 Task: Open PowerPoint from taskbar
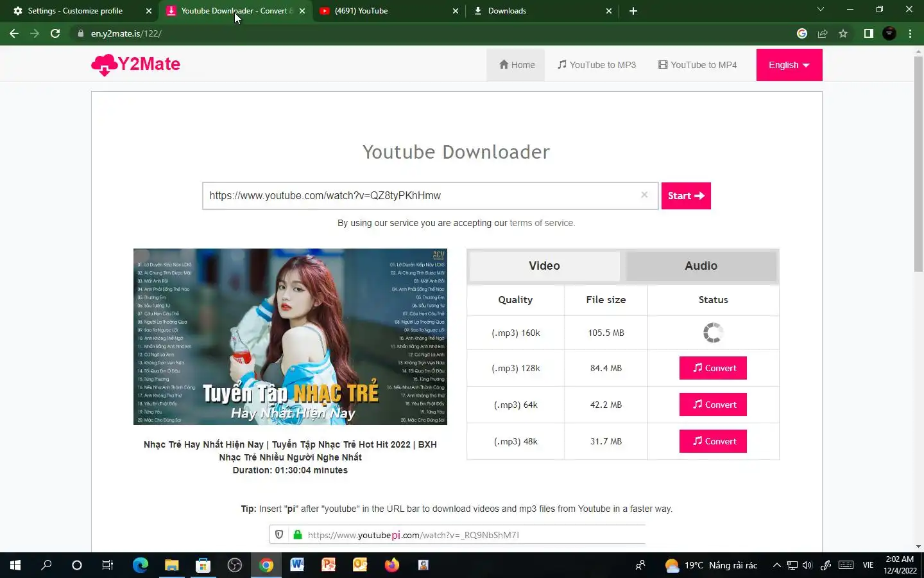coord(329,565)
